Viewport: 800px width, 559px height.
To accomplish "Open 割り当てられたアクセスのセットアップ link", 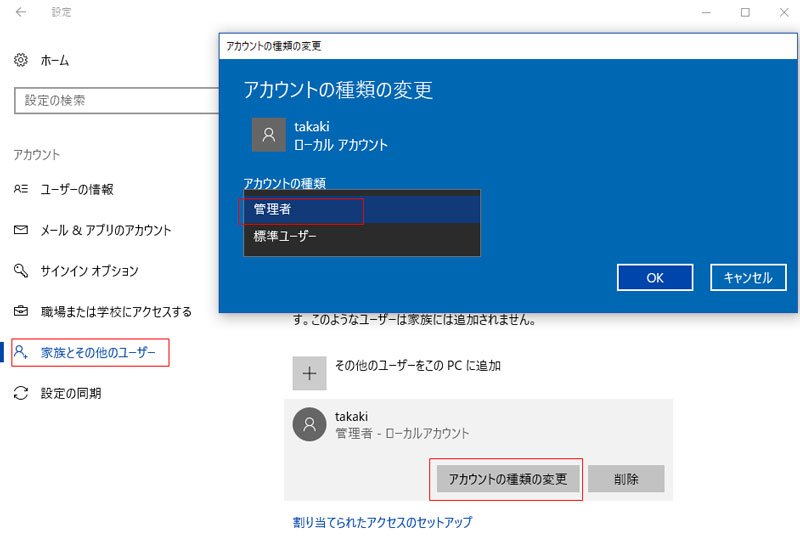I will [382, 522].
